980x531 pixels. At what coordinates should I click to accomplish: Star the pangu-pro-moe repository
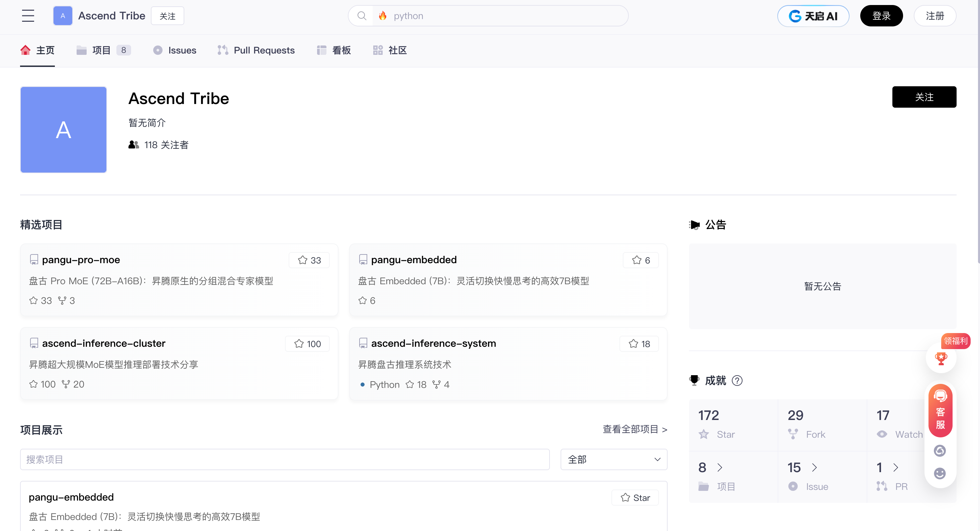309,260
